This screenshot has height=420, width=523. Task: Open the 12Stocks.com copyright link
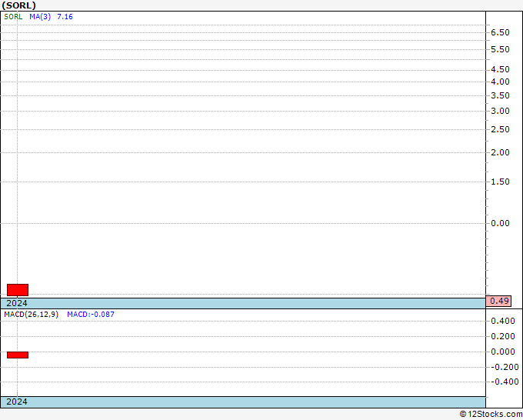(491, 415)
